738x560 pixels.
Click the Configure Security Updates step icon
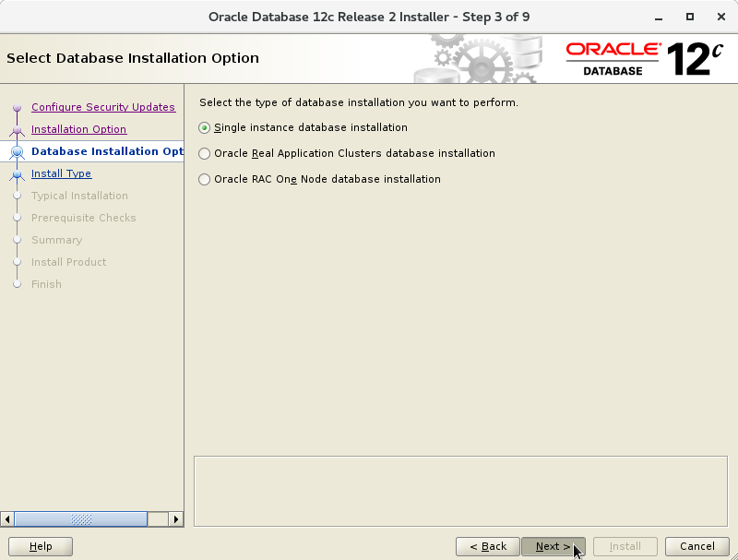coord(15,107)
